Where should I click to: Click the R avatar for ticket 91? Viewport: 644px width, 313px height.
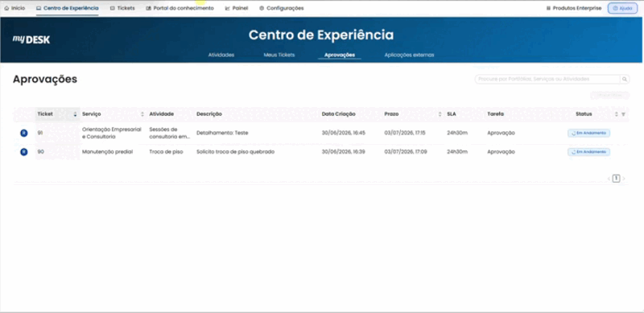[24, 133]
